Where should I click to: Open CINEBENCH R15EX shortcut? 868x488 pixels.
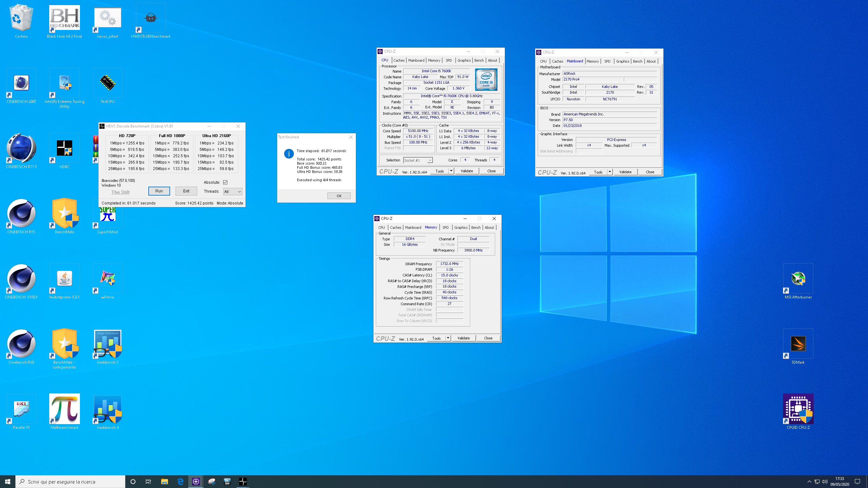pos(21,282)
